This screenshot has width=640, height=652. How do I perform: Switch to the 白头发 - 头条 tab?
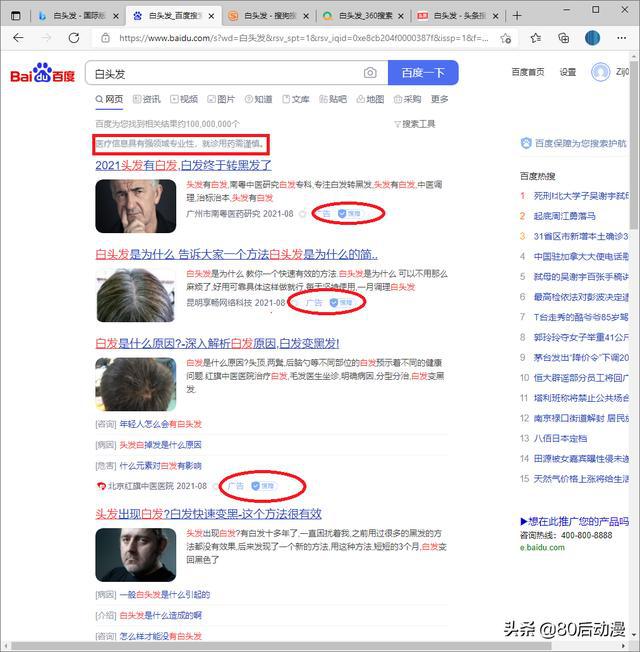(x=459, y=16)
